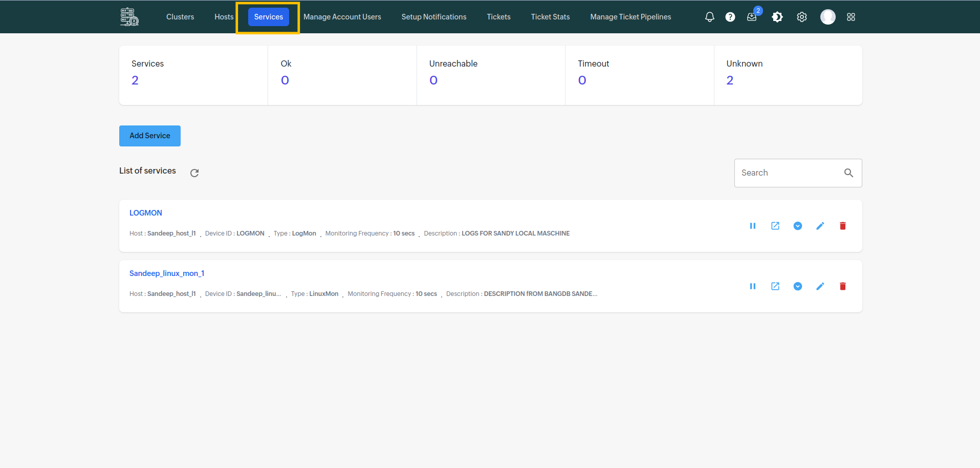Delete the Sandeep_linux_mon_1 service
The image size is (980, 468).
[843, 286]
